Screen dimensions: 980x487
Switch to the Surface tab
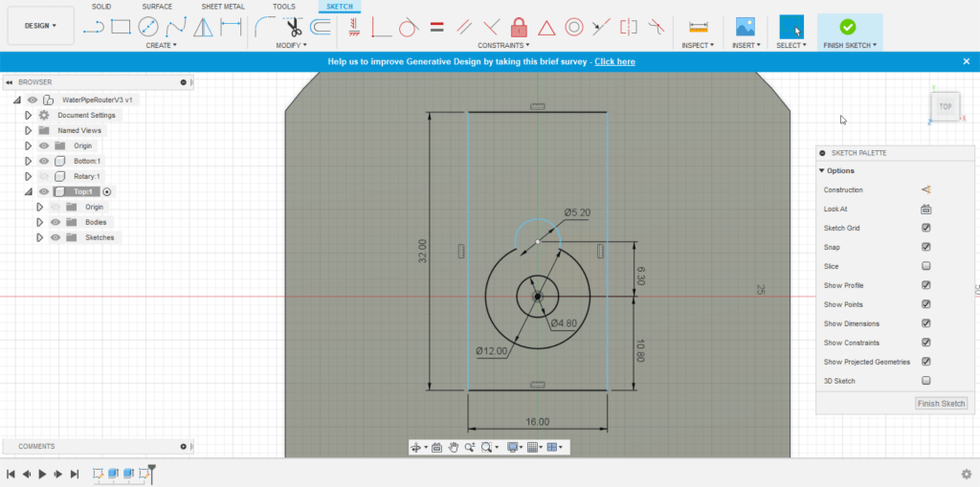pos(157,7)
